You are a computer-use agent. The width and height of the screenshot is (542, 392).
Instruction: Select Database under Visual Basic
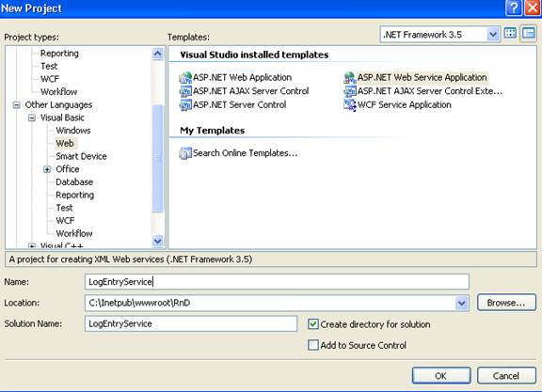[x=74, y=182]
